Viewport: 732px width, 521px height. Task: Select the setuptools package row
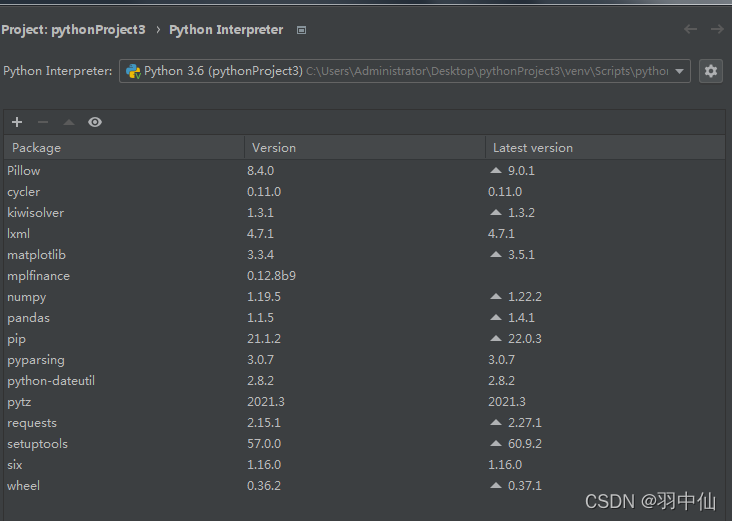pos(365,444)
